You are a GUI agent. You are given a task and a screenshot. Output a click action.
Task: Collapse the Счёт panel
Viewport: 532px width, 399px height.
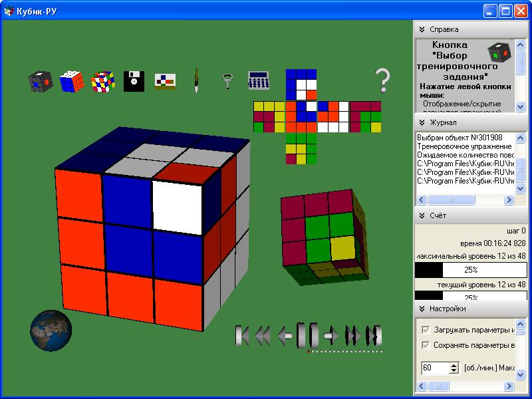tap(422, 215)
